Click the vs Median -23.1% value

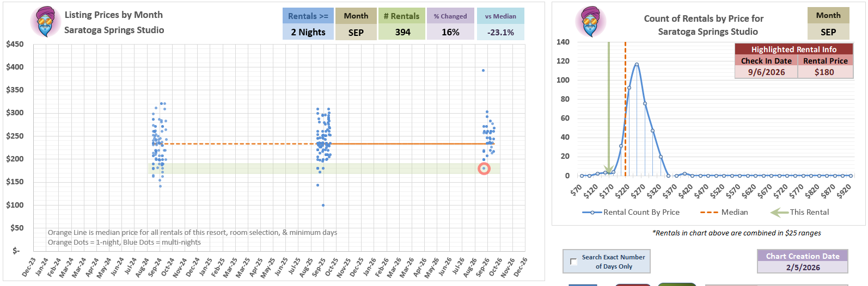point(500,32)
